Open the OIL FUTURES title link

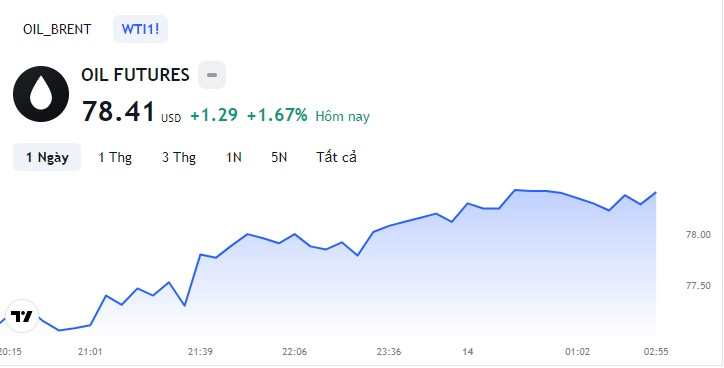coord(135,75)
